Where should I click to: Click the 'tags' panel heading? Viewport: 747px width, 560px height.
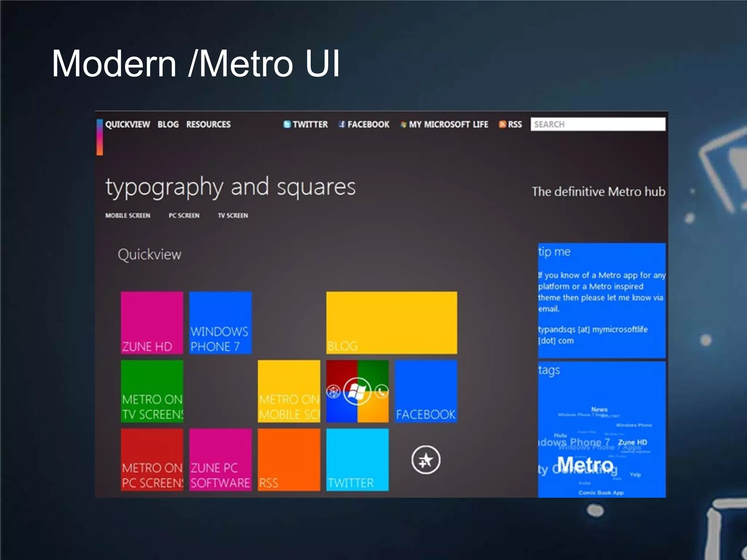549,370
